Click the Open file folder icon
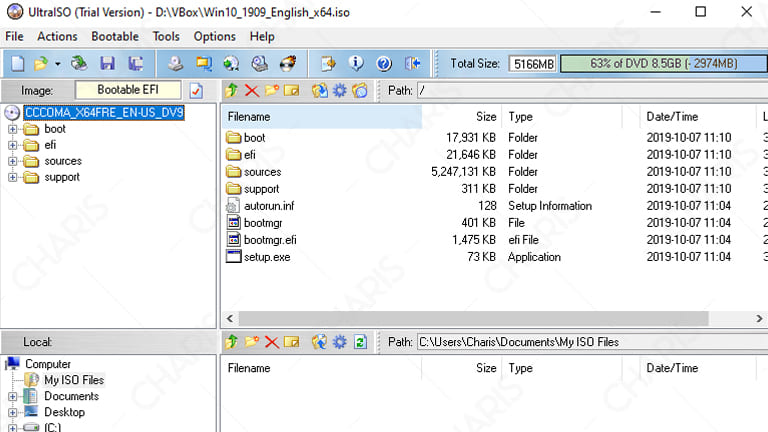This screenshot has width=768, height=432. (x=41, y=63)
